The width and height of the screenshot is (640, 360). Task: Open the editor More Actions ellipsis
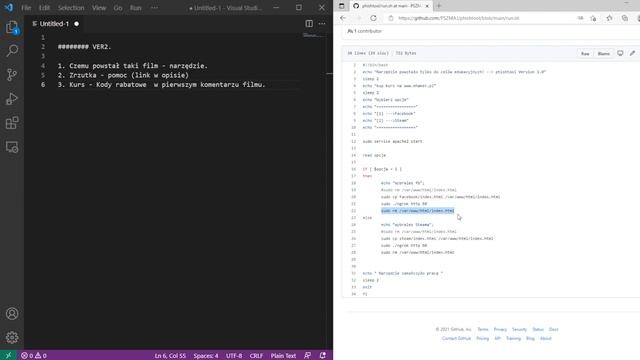pos(322,24)
